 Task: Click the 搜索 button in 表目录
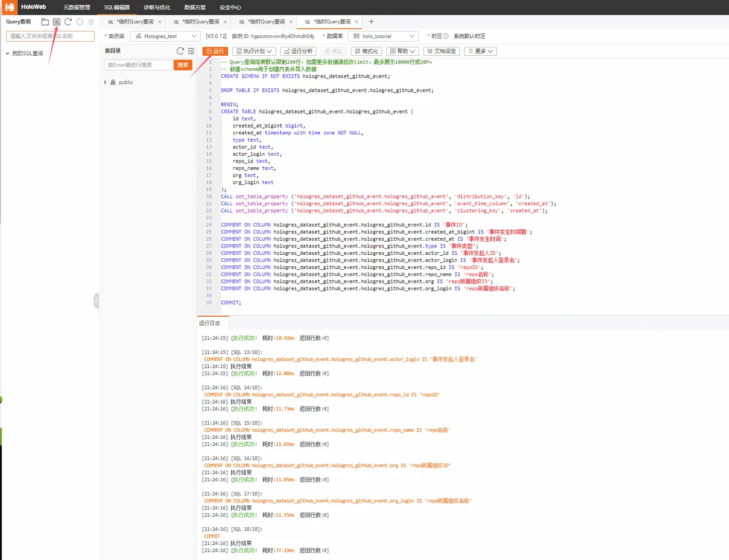pos(183,65)
